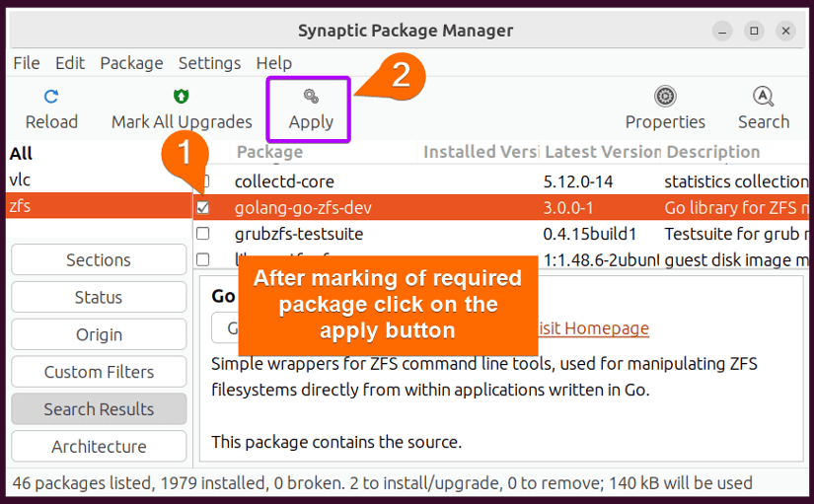The height and width of the screenshot is (504, 814).
Task: Click version 3.0.0-1 in the highlighted row
Action: click(568, 208)
